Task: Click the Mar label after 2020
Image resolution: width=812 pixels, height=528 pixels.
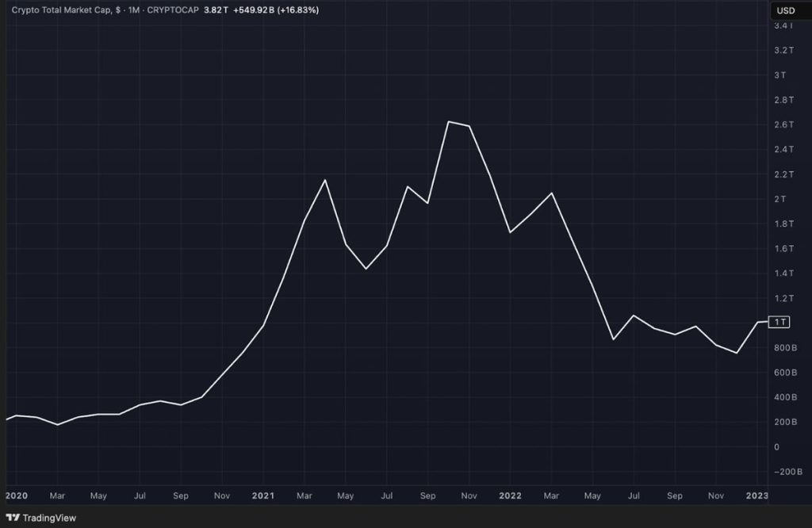Action: pos(57,495)
